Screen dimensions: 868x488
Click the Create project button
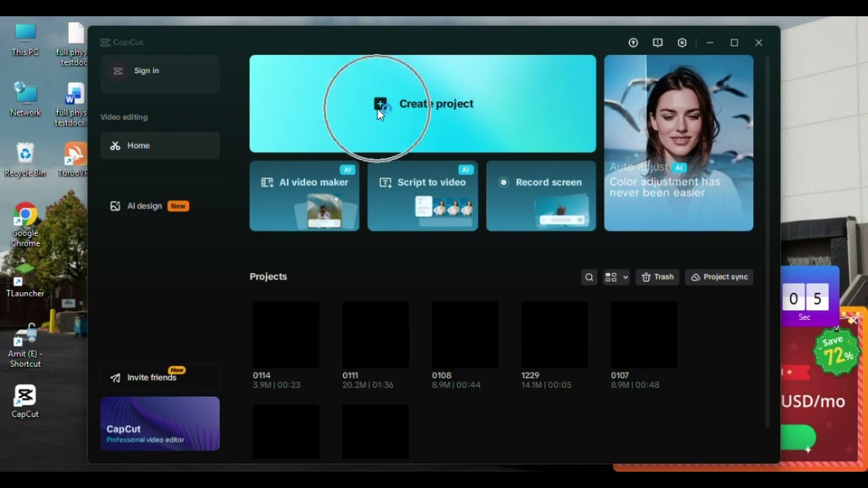(x=422, y=104)
